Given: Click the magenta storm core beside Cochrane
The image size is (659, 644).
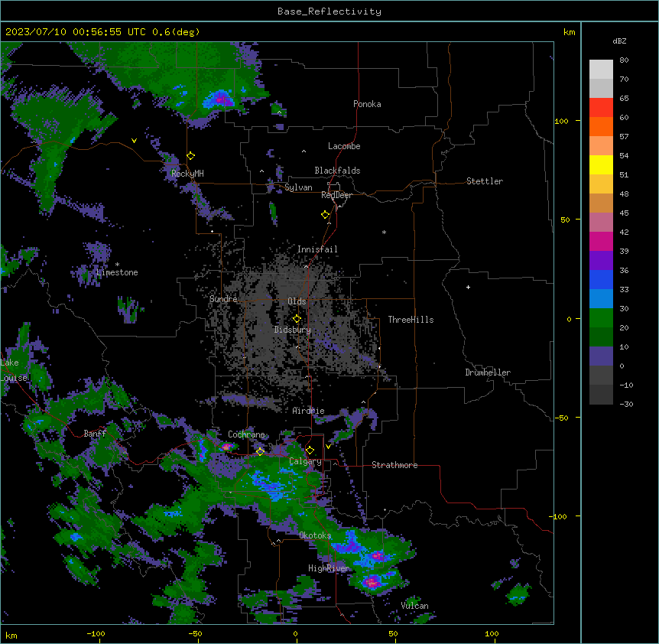Looking at the screenshot, I should pyautogui.click(x=227, y=447).
